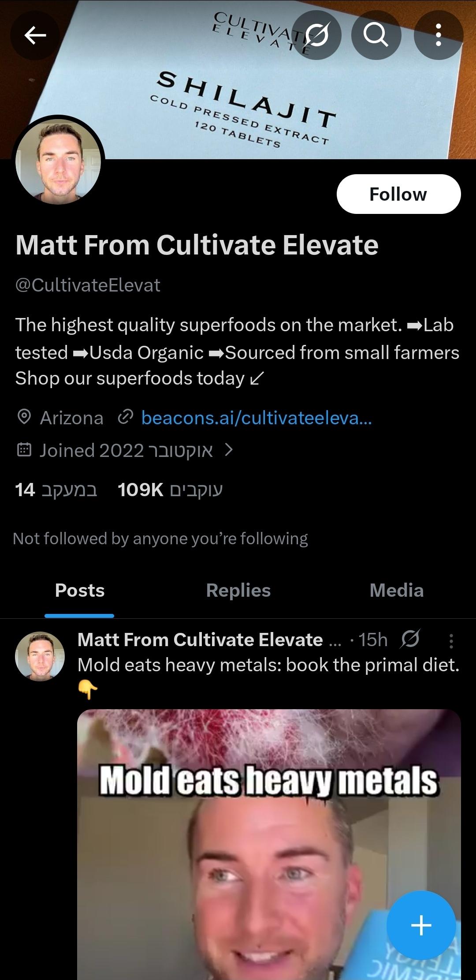476x980 pixels.
Task: View the 109K followers list
Action: (x=170, y=490)
